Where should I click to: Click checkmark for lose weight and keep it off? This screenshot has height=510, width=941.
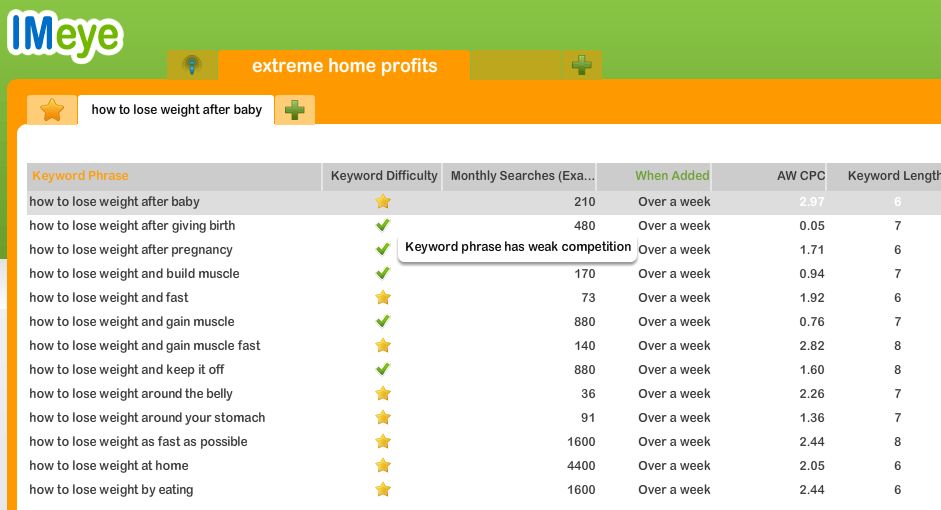[x=383, y=370]
